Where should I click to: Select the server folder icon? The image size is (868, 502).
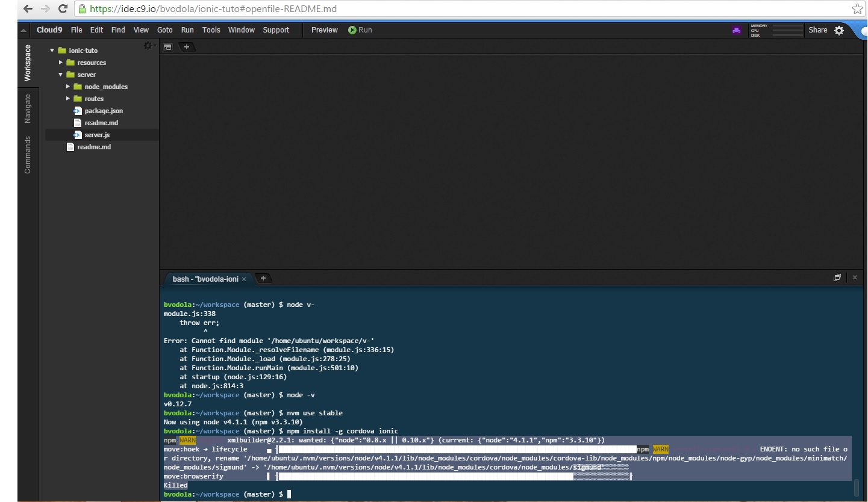pyautogui.click(x=70, y=75)
